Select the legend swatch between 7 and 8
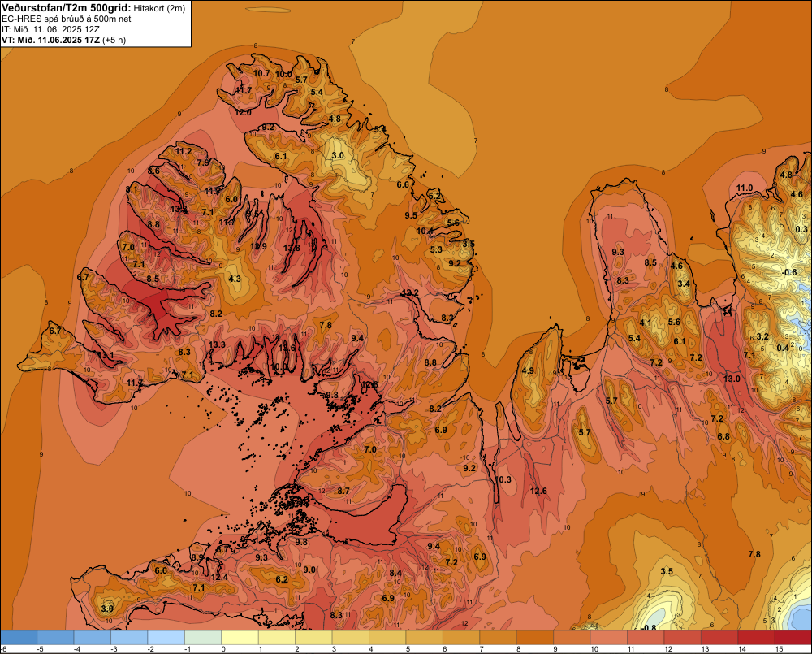The image size is (812, 654). tap(499, 638)
